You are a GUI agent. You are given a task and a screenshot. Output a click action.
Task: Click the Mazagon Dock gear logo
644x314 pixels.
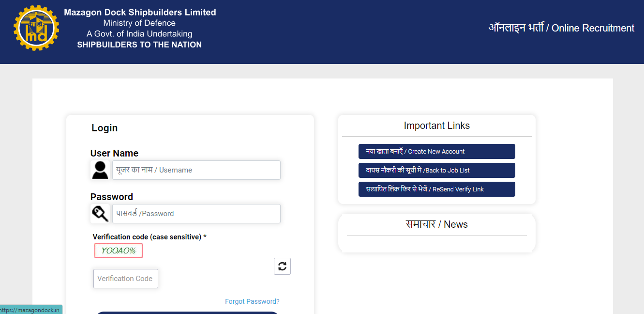click(x=36, y=28)
